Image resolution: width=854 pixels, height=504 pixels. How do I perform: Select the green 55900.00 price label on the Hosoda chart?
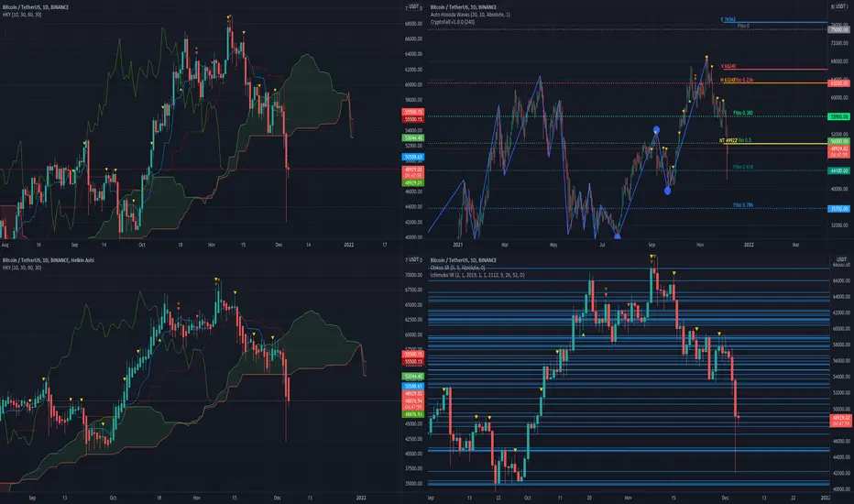838,116
